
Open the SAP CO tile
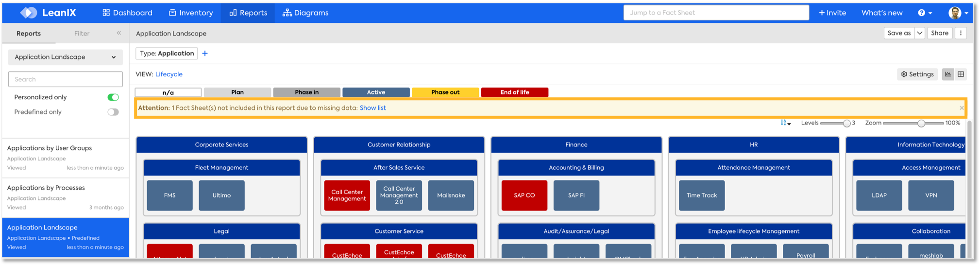click(x=524, y=195)
